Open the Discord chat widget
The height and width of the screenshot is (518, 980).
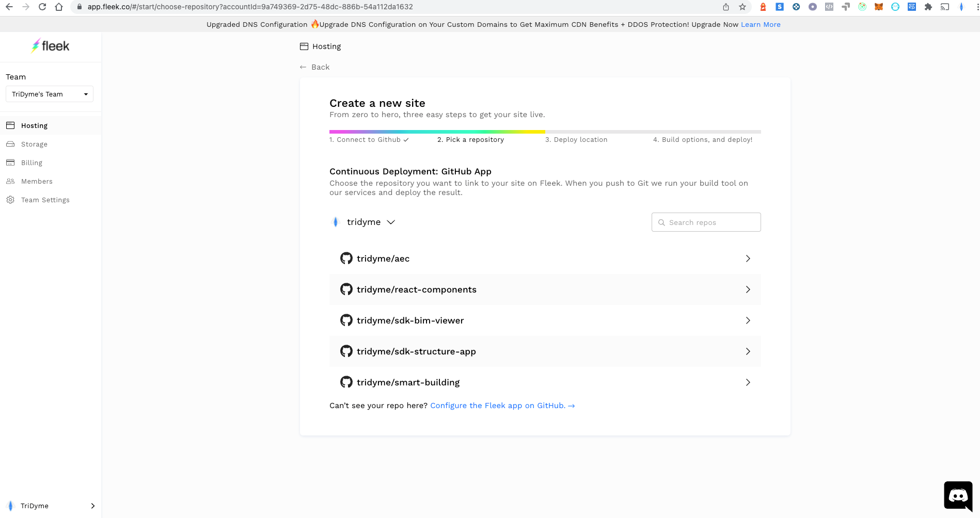click(x=958, y=495)
